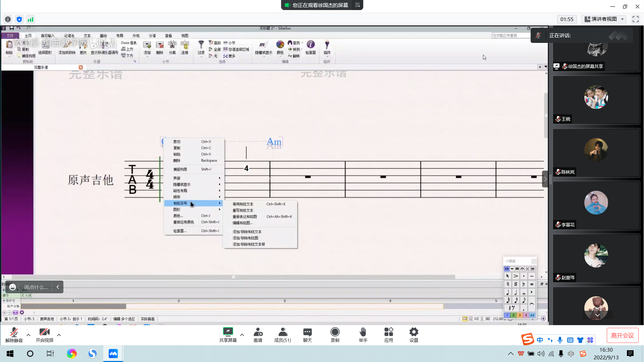Choose 等同和弦文本 from submenu
The image size is (644, 362).
(243, 204)
